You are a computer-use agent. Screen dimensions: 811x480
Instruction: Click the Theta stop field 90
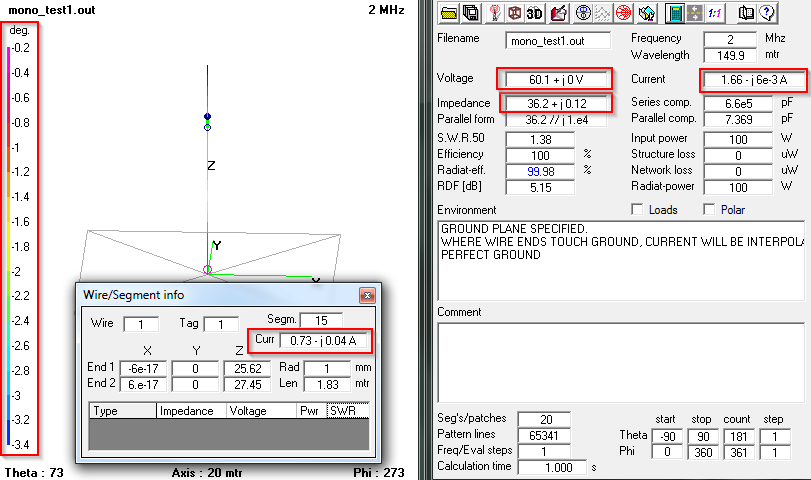pos(703,436)
